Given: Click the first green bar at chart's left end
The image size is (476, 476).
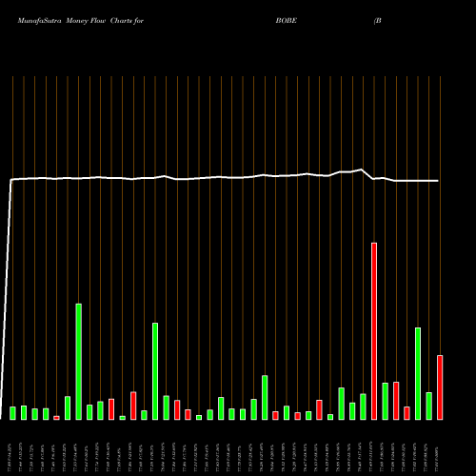Looking at the screenshot, I should [12, 413].
